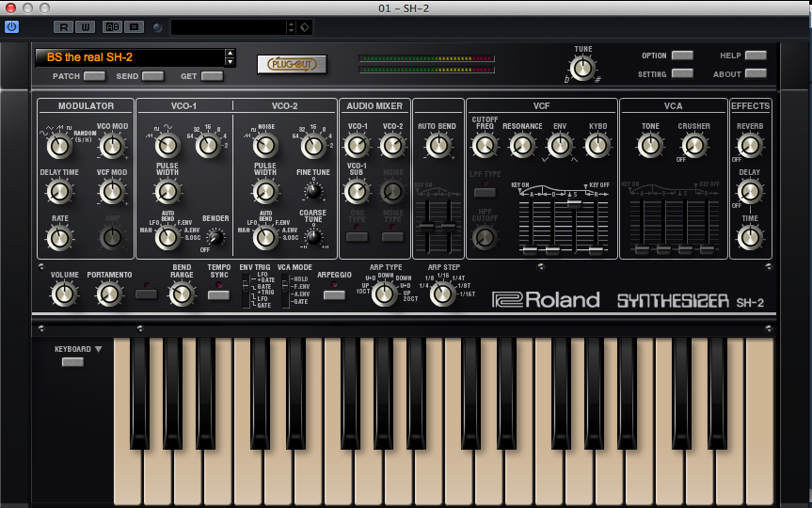812x508 pixels.
Task: Click the patch up/down arrows beside patch name
Action: point(230,57)
